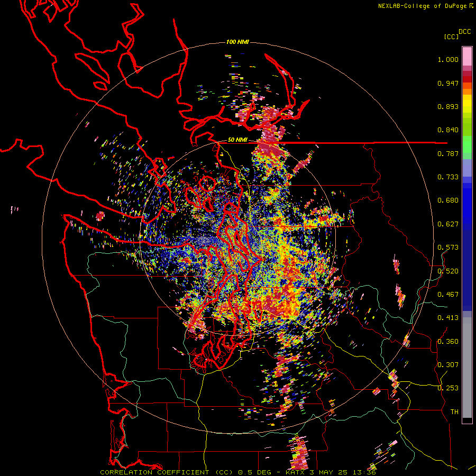Screen dimensions: 476x476
Task: Click the 100 NMI range ring label
Action: [237, 42]
